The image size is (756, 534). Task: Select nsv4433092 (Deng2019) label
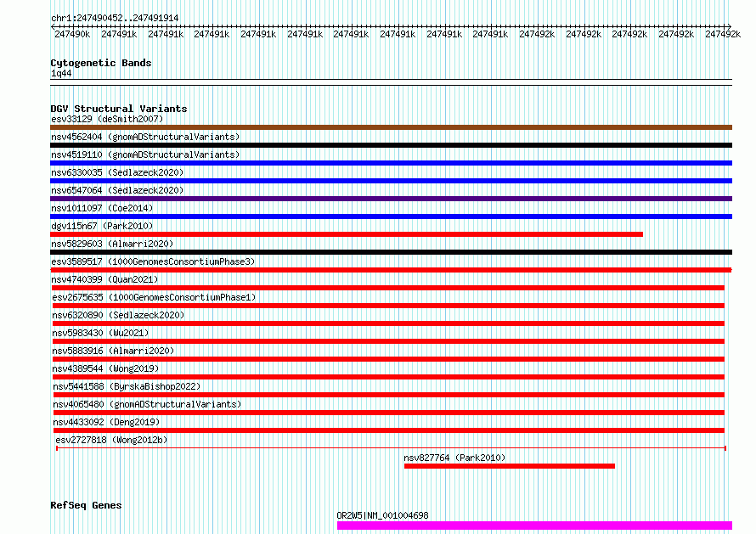point(106,422)
